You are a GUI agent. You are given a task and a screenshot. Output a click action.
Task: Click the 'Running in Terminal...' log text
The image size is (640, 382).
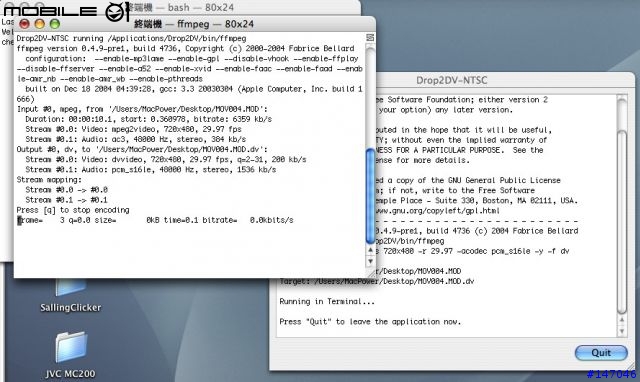click(x=327, y=302)
